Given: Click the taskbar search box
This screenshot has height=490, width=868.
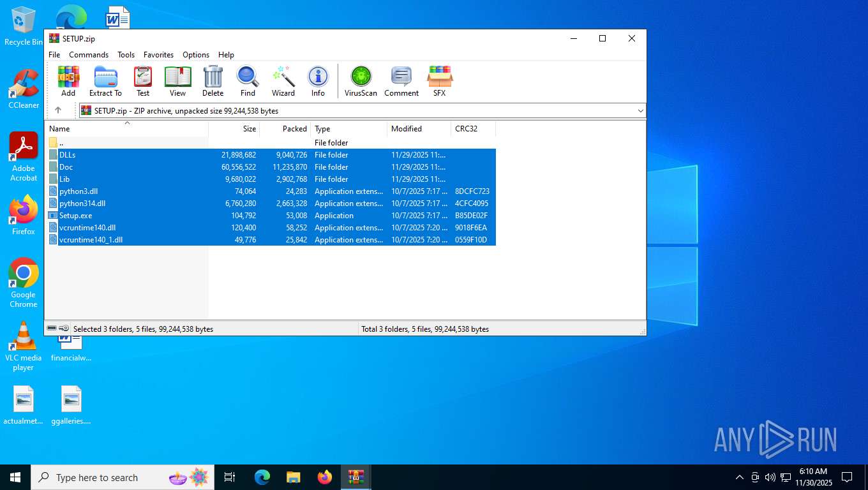Looking at the screenshot, I should tap(123, 477).
